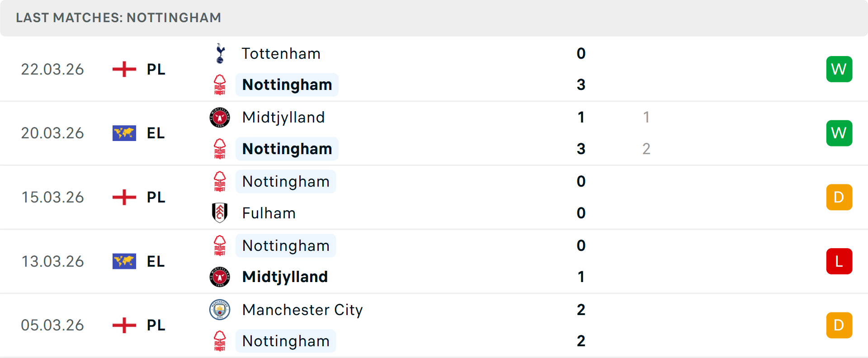
Task: Open the Manchester City team link
Action: pos(302,310)
